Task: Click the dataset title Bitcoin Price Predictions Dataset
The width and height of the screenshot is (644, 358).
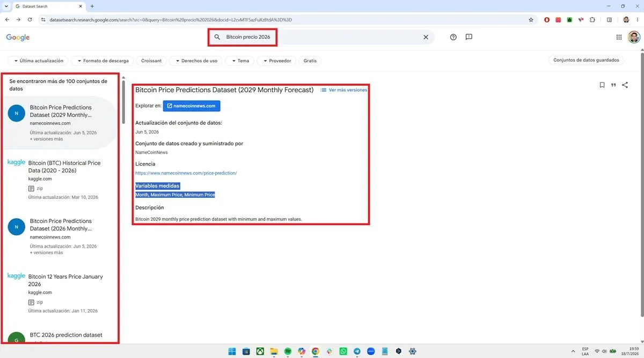Action: click(x=224, y=90)
